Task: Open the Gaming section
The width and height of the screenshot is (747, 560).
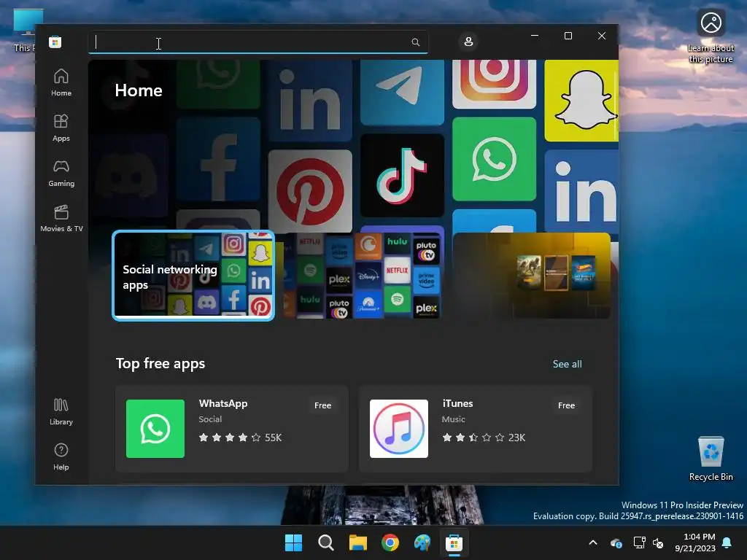Action: click(x=61, y=174)
